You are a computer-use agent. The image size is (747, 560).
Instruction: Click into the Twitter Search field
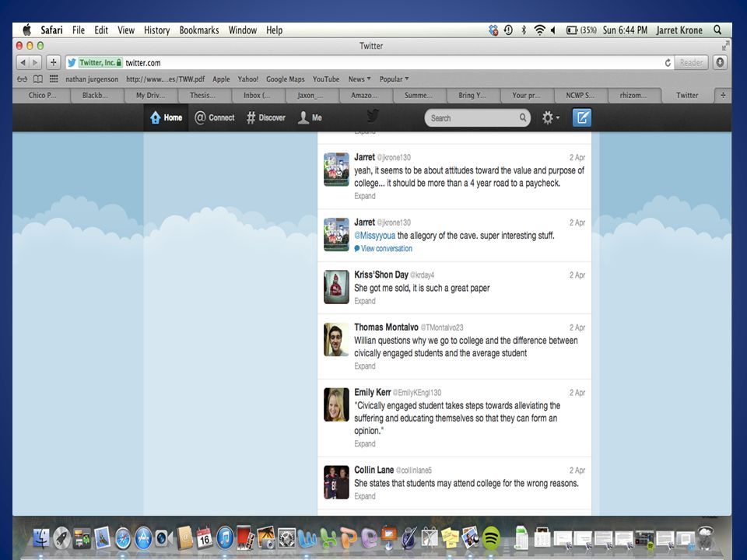(477, 117)
